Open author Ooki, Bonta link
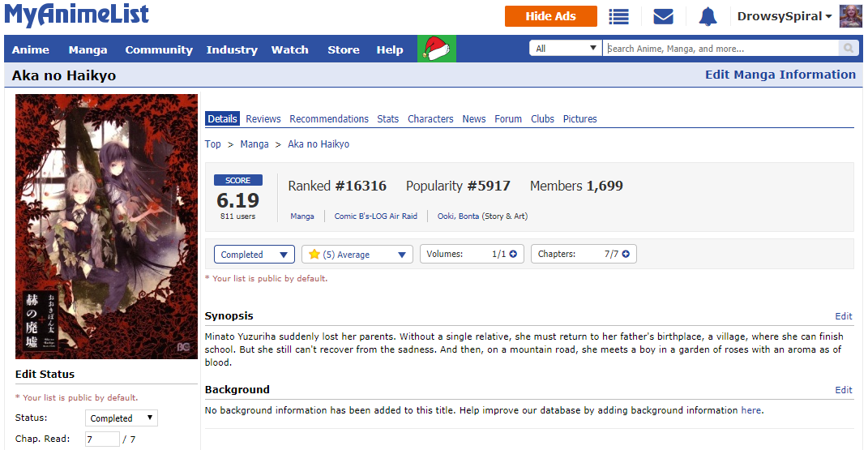Image resolution: width=868 pixels, height=450 pixels. [458, 216]
